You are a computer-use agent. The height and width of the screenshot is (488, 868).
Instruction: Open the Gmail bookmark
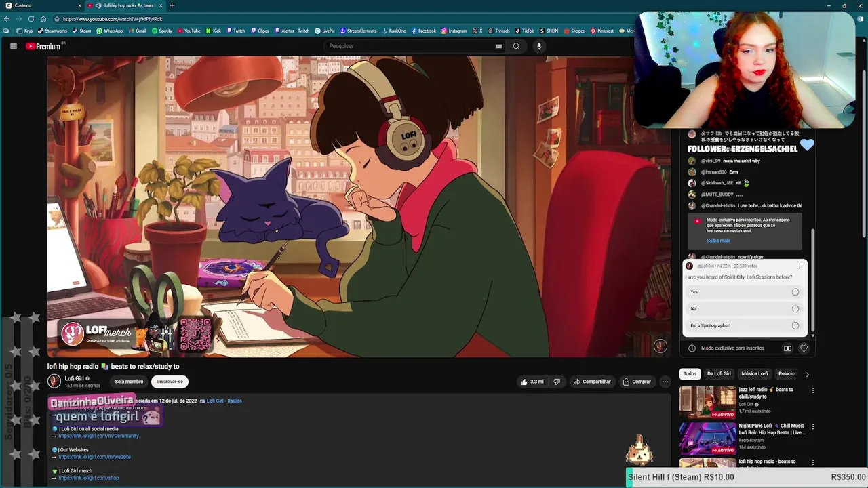tap(138, 30)
